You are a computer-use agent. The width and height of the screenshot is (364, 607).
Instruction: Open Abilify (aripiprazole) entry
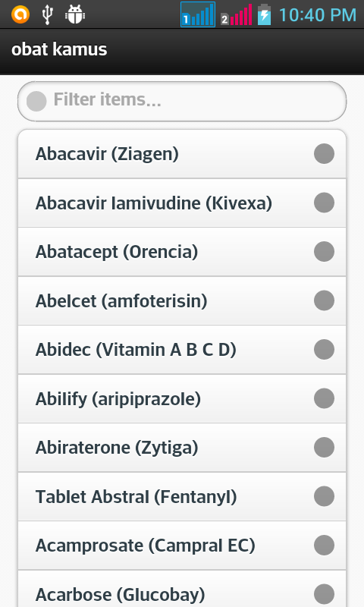[x=182, y=399]
